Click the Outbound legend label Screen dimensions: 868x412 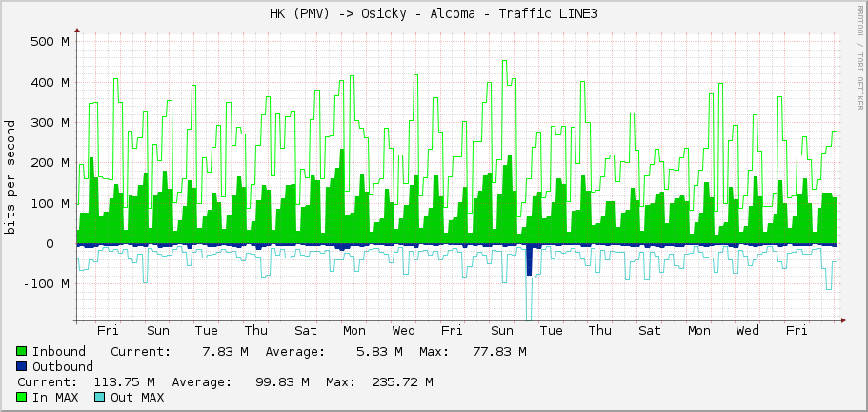[x=63, y=366]
